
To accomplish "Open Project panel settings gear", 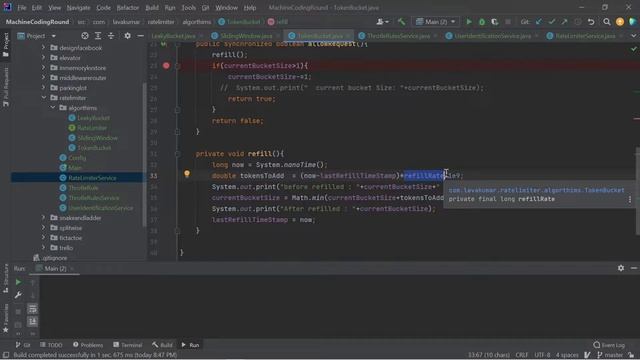I will click(127, 36).
